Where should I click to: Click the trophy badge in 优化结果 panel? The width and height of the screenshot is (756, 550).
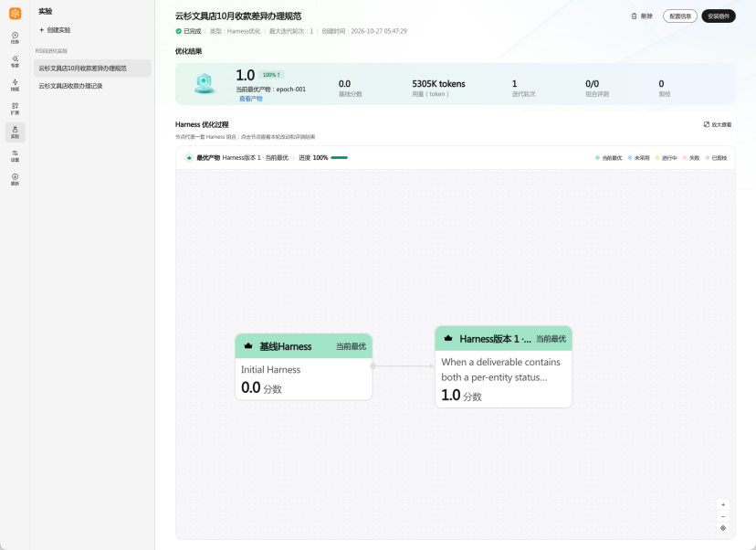click(x=204, y=83)
